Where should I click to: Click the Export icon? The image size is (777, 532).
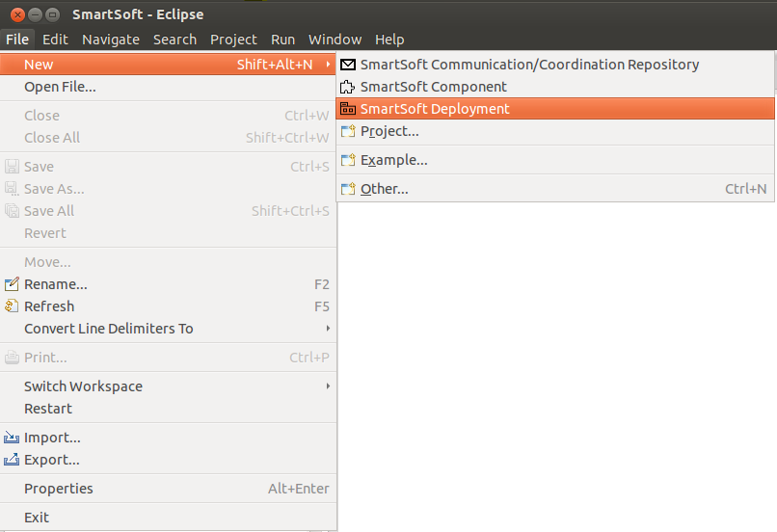click(x=12, y=460)
